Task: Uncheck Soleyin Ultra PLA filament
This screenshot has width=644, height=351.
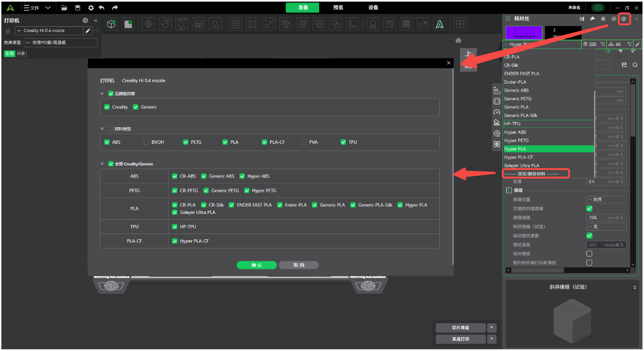Action: [175, 213]
